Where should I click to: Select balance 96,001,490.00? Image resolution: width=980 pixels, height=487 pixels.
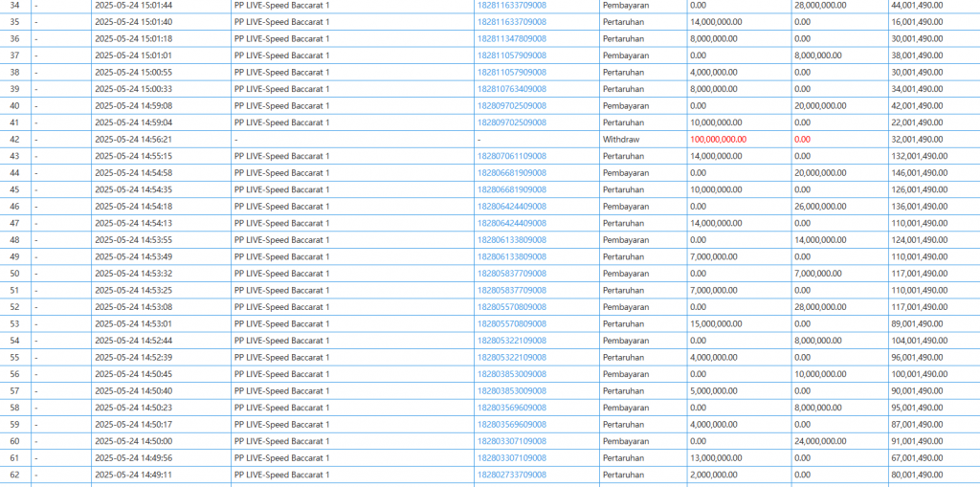[917, 357]
